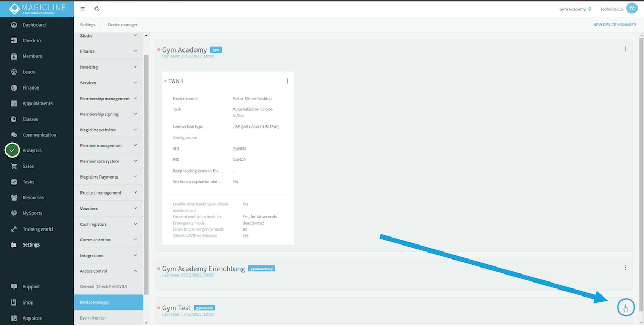Open the Gym Academy studio location selector

[575, 9]
